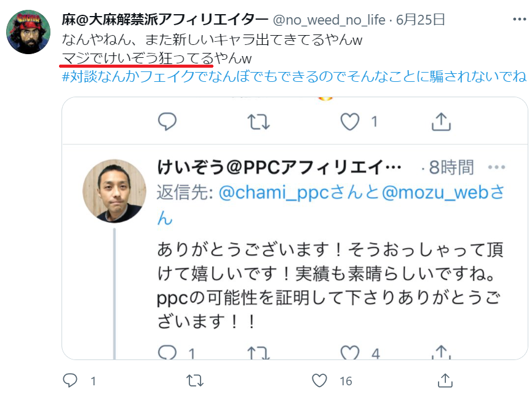This screenshot has width=532, height=397.
Task: Share the main tweet via bottom share icon
Action: (445, 380)
